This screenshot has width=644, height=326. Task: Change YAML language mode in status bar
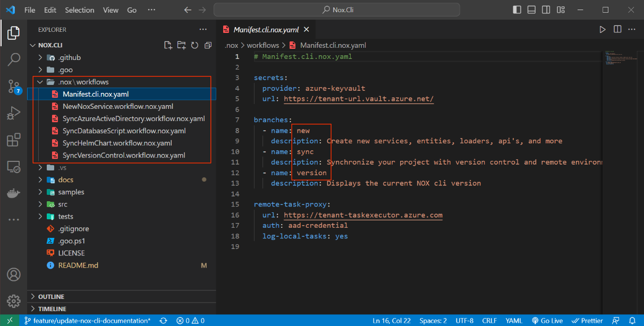click(514, 321)
